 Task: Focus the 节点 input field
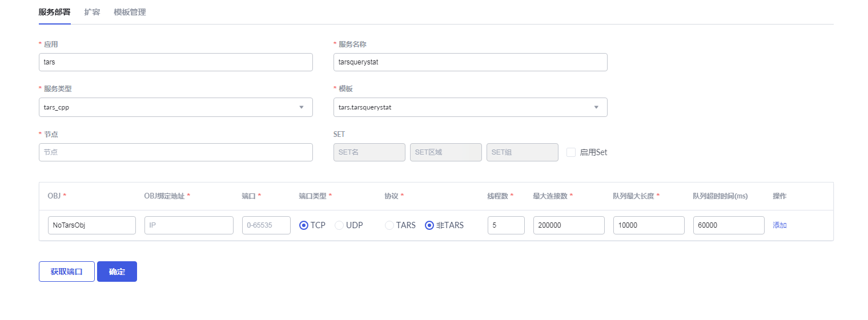pos(176,152)
